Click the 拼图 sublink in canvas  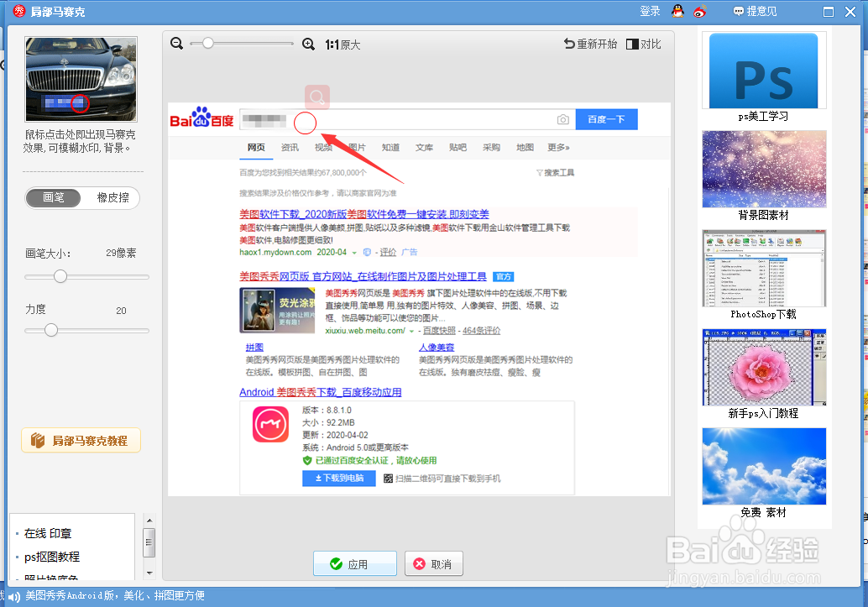pos(254,348)
